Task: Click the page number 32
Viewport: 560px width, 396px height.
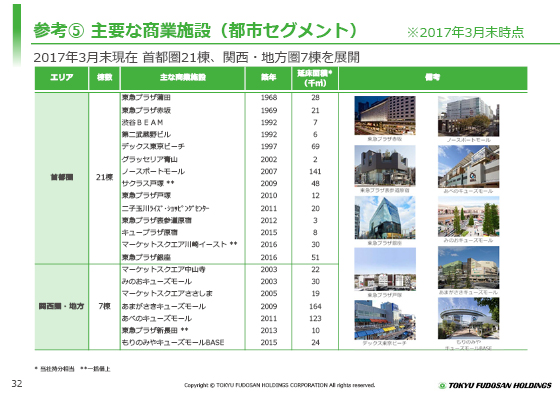Action: [x=17, y=384]
